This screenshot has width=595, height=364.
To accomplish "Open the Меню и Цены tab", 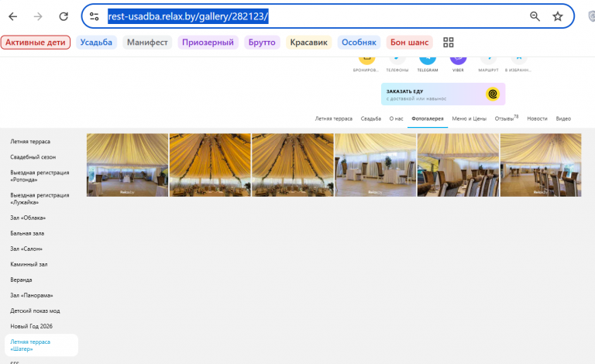I will click(x=469, y=118).
